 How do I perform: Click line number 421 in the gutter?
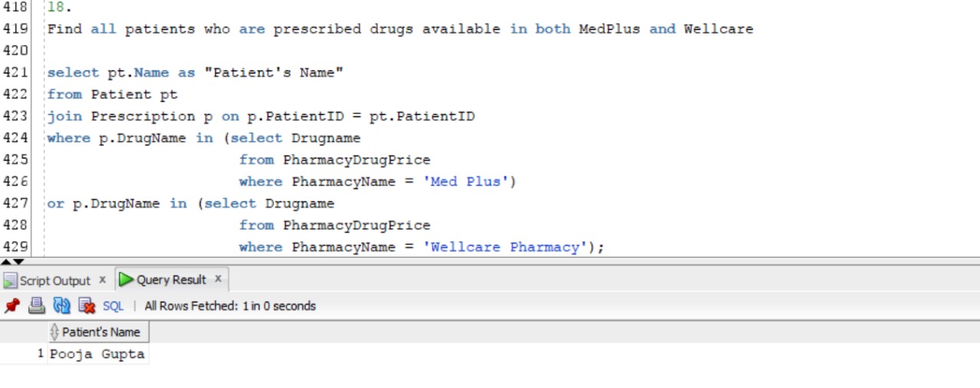pyautogui.click(x=15, y=72)
